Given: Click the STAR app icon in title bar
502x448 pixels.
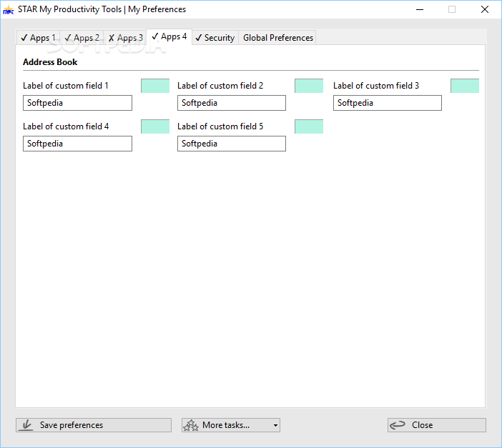Looking at the screenshot, I should (9, 9).
